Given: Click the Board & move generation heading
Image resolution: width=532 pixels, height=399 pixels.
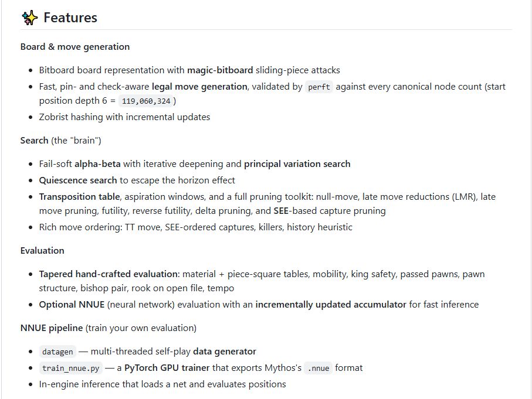Looking at the screenshot, I should coord(75,47).
